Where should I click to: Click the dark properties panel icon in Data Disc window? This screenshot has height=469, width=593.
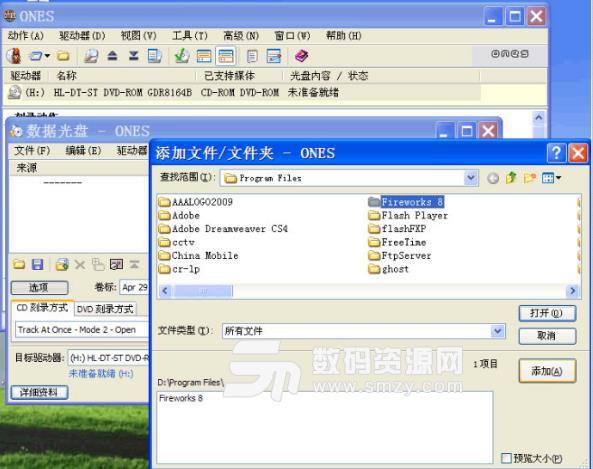(116, 264)
